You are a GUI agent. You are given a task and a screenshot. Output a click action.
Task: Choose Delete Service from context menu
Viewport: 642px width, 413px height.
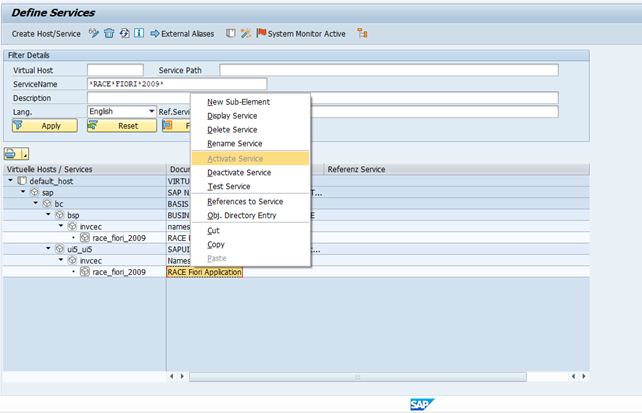click(x=232, y=130)
